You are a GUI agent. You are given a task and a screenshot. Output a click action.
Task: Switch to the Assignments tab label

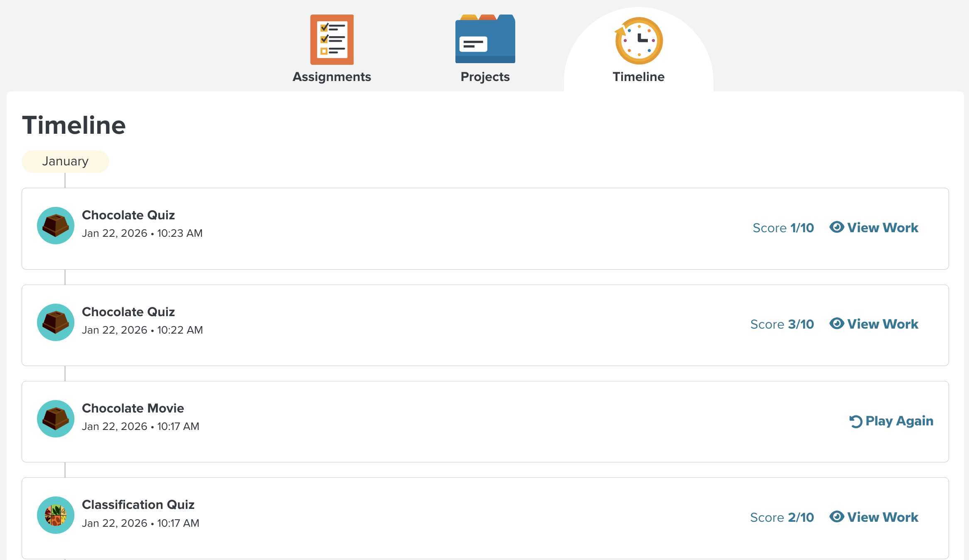pyautogui.click(x=332, y=77)
